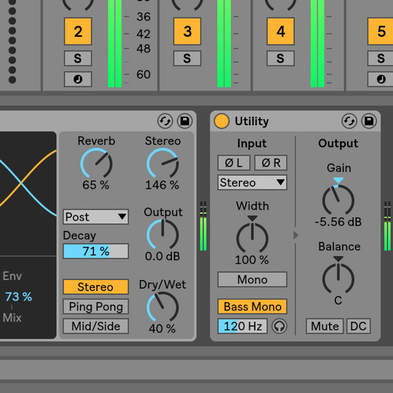Click the 120 Hz Bass Mono frequency field
The width and height of the screenshot is (393, 393).
pos(242,326)
